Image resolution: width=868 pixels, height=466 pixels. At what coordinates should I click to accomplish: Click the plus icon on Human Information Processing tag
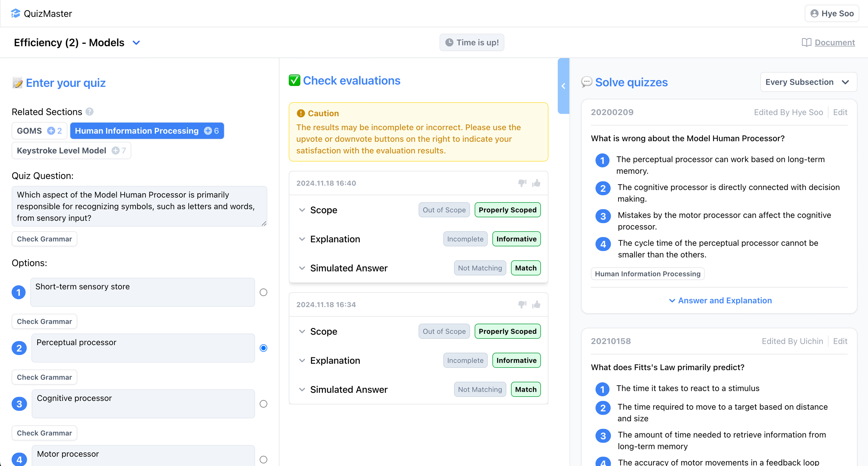(x=208, y=131)
